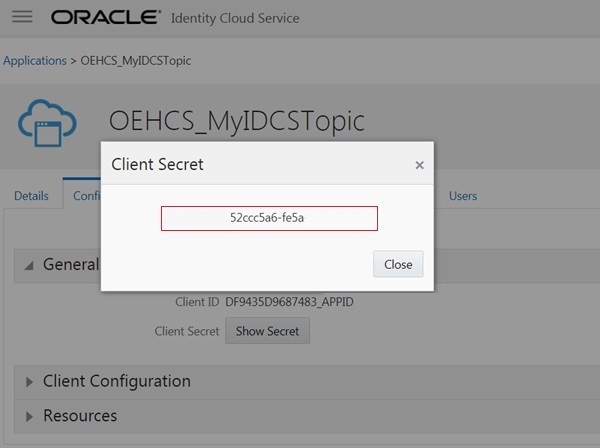Screen dimensions: 600x448
Task: Select the client secret value field
Action: click(x=269, y=218)
